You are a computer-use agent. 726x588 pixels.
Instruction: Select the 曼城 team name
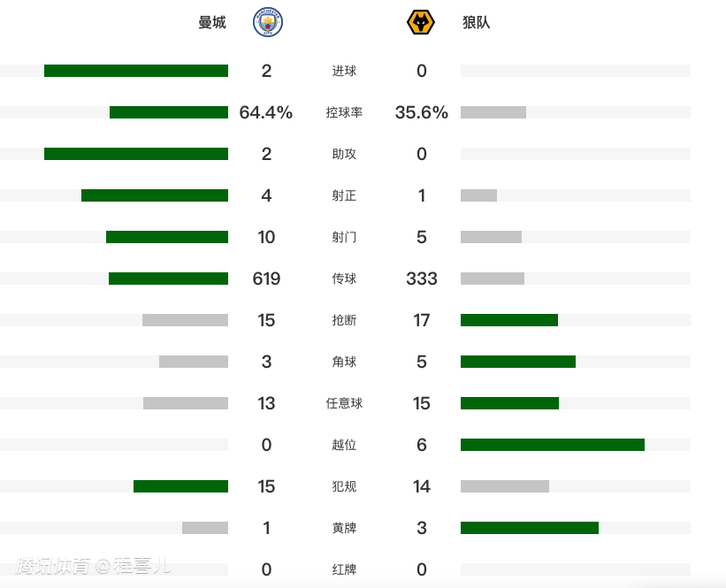pyautogui.click(x=212, y=22)
